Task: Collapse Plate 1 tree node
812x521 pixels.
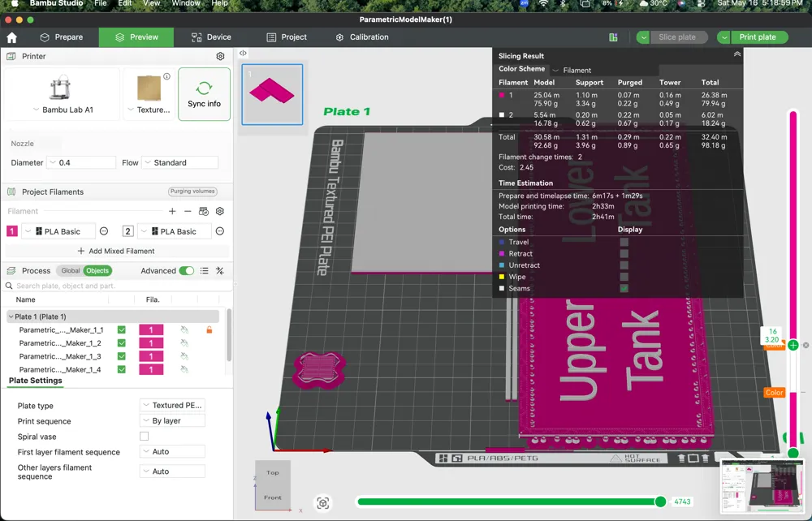Action: tap(11, 316)
